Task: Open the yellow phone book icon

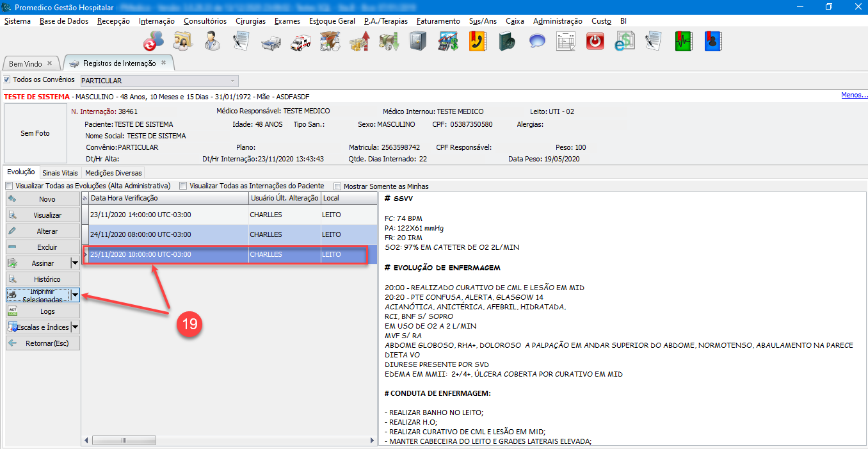Action: point(477,42)
